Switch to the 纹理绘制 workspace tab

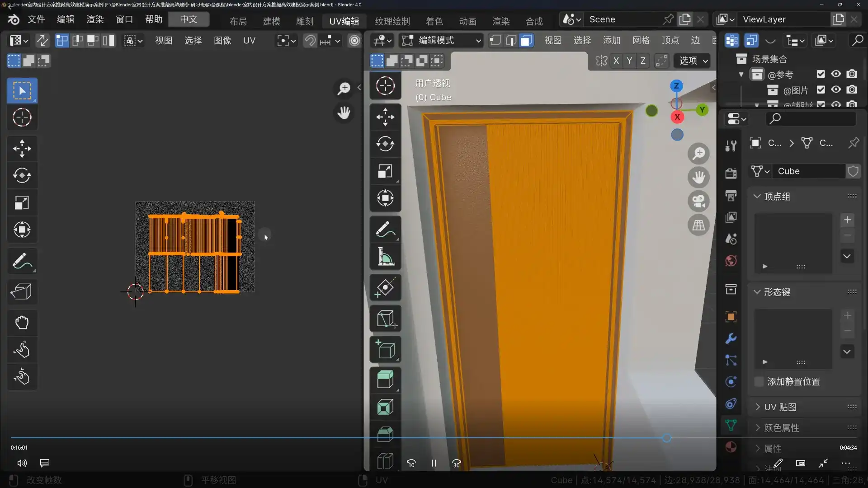[x=392, y=21]
